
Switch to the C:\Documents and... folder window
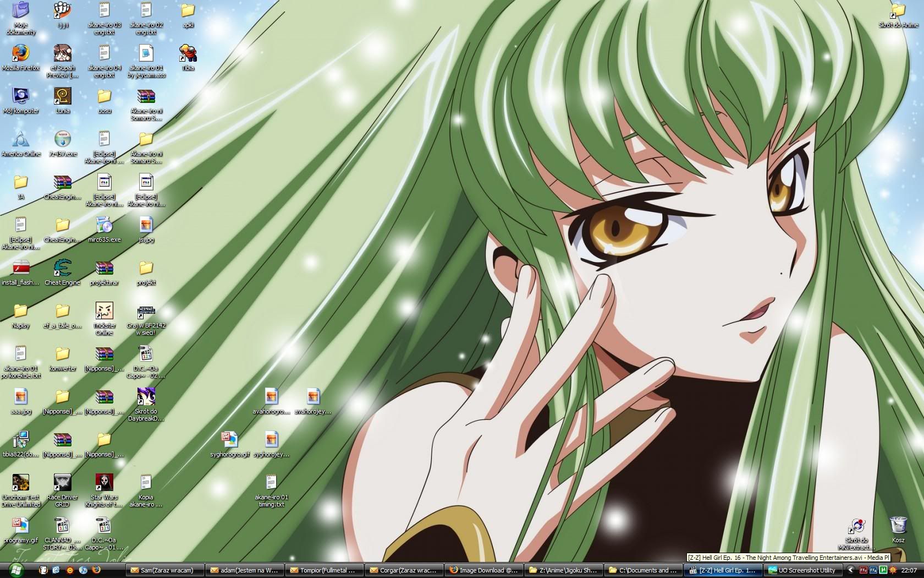[x=644, y=570]
